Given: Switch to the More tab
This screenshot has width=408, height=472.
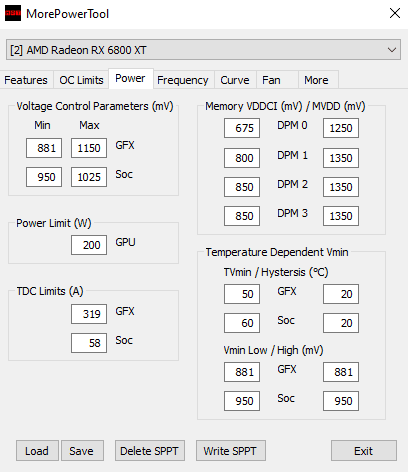Looking at the screenshot, I should (316, 80).
